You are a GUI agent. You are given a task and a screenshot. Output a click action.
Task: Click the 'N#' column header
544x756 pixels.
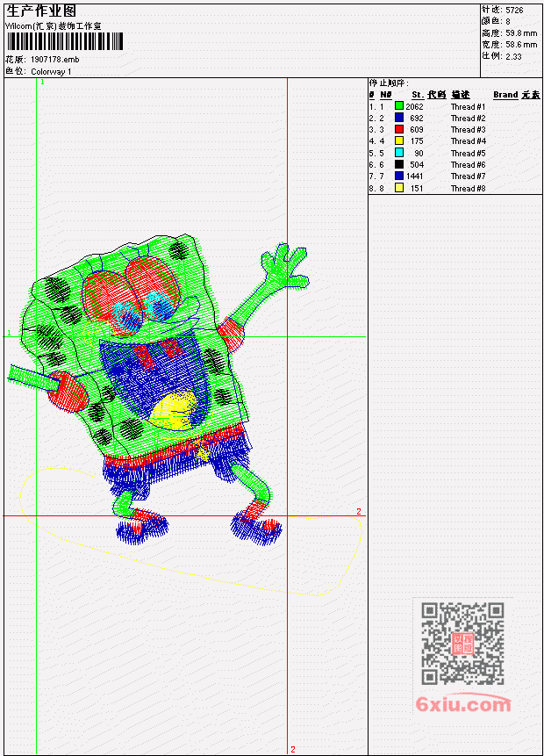tap(385, 95)
